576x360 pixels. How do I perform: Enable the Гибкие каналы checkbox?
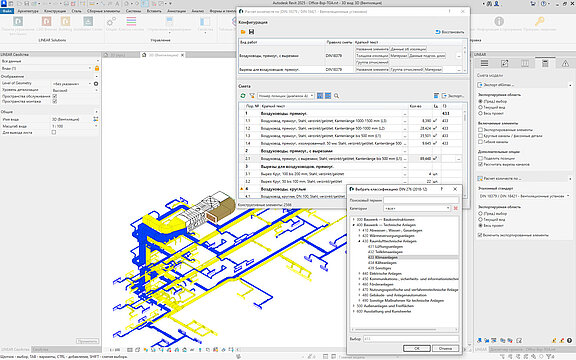(480, 142)
